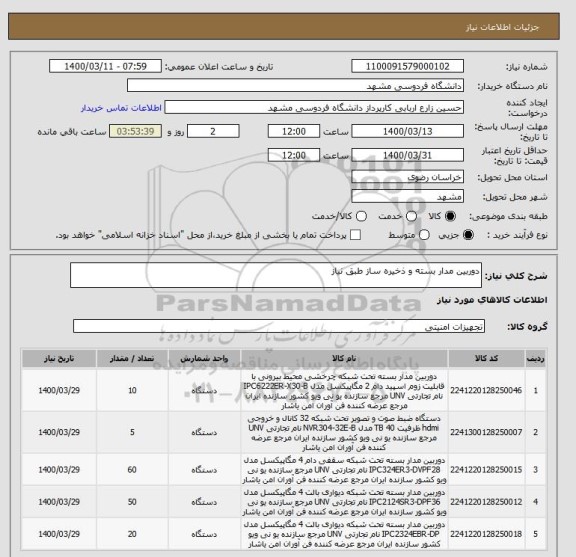Click the need number field 1100091579000102

pyautogui.click(x=407, y=67)
